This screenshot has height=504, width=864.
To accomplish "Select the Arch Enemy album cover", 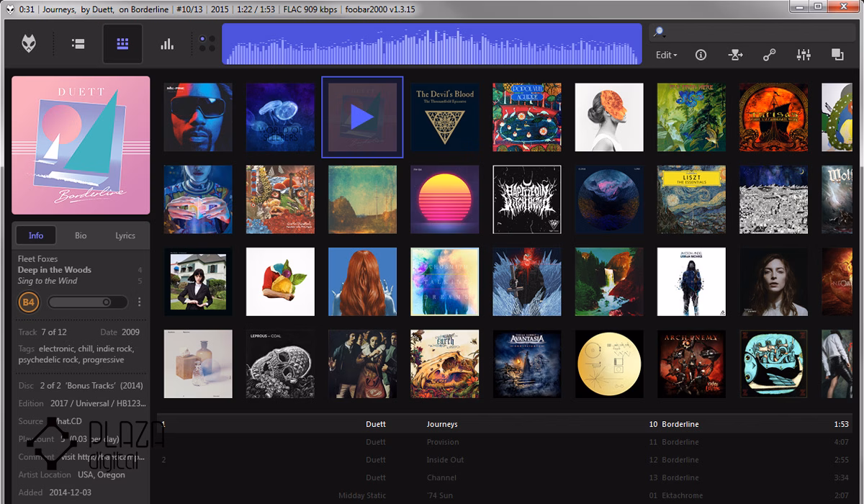I will [691, 364].
